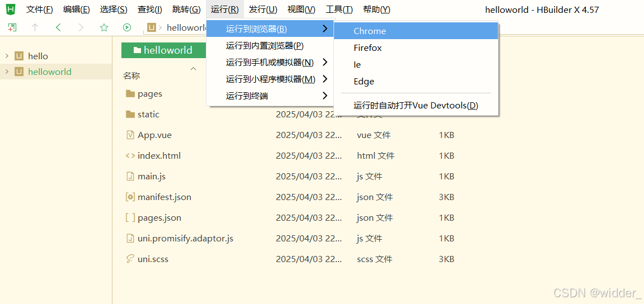Open the 帮助(Y) menu
The height and width of the screenshot is (304, 644).
[377, 9]
